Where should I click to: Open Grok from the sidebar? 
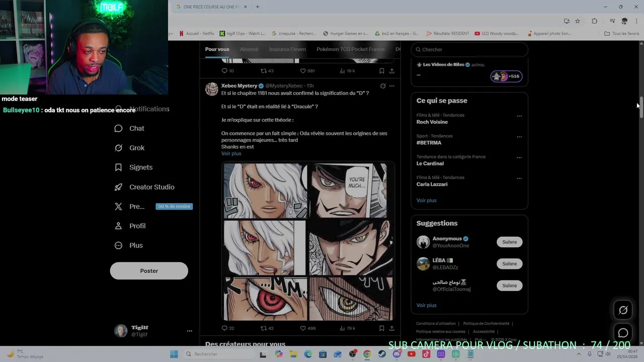tap(129, 148)
